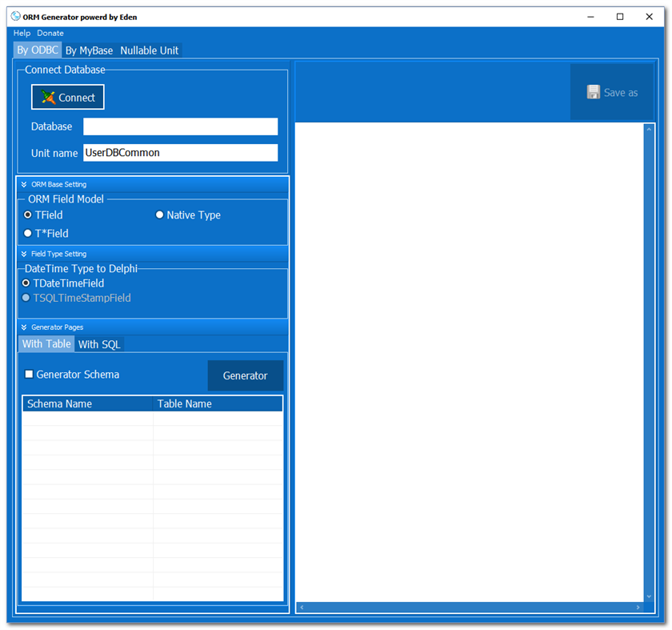Focus the Database input field
This screenshot has width=672, height=630.
pos(181,126)
